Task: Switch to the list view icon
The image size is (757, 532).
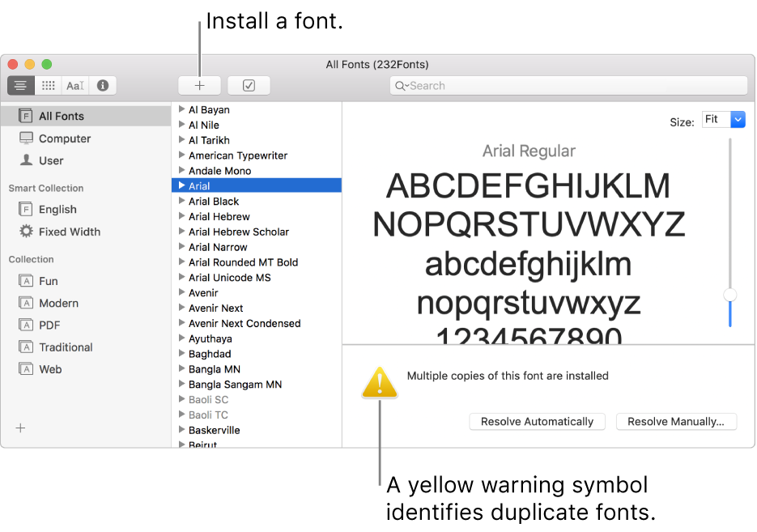Action: [21, 86]
